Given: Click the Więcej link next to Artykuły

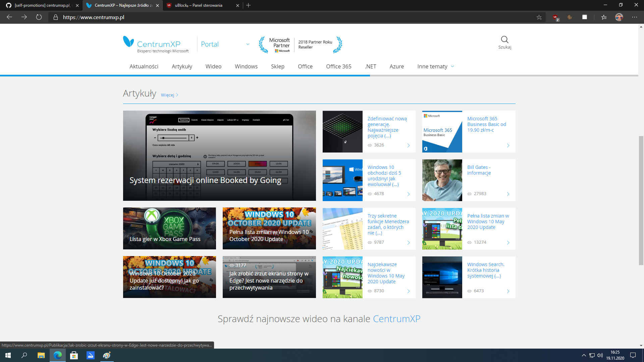Looking at the screenshot, I should [169, 95].
